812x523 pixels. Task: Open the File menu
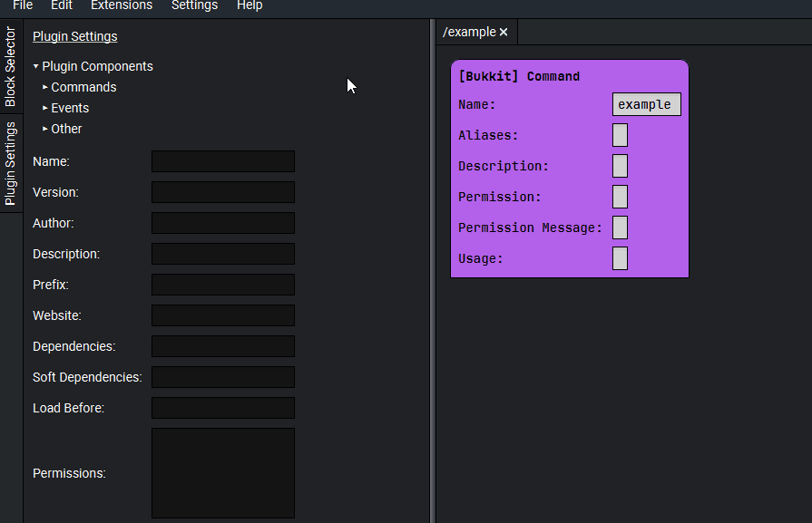[x=23, y=5]
